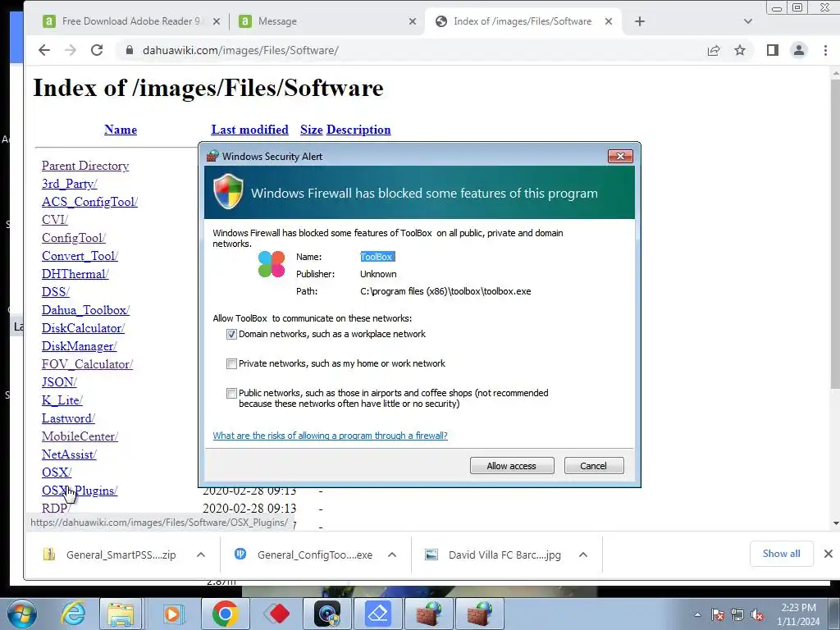Open the CVI/ folder link
The width and height of the screenshot is (840, 630).
(x=55, y=220)
